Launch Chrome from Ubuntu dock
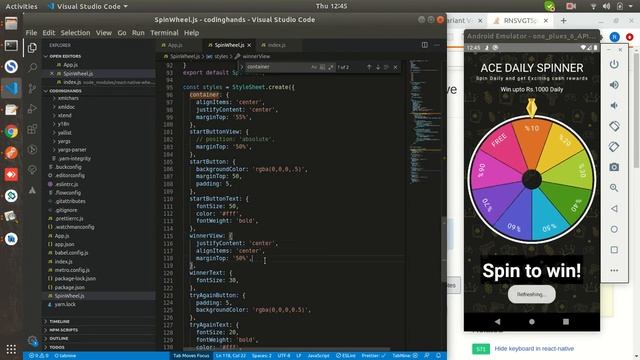This screenshot has width=640, height=360. click(11, 131)
